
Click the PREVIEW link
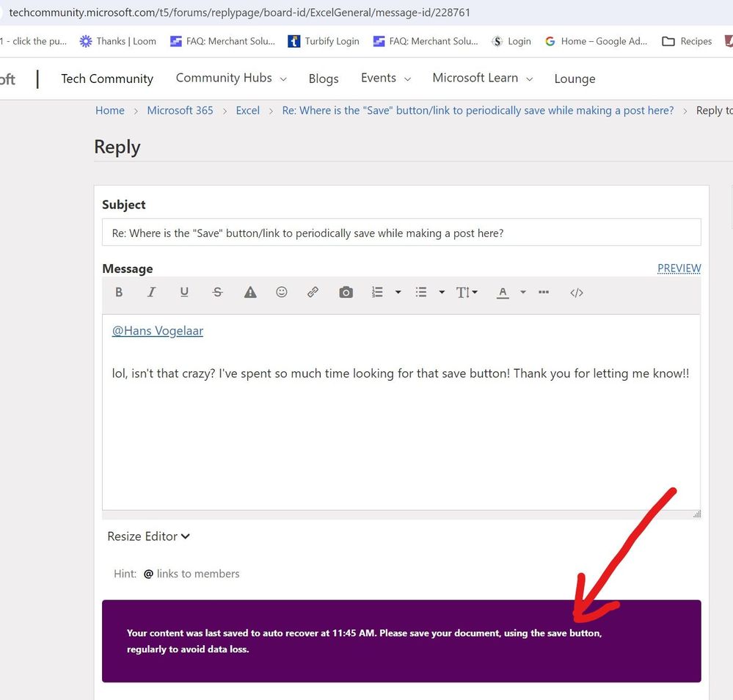point(678,268)
